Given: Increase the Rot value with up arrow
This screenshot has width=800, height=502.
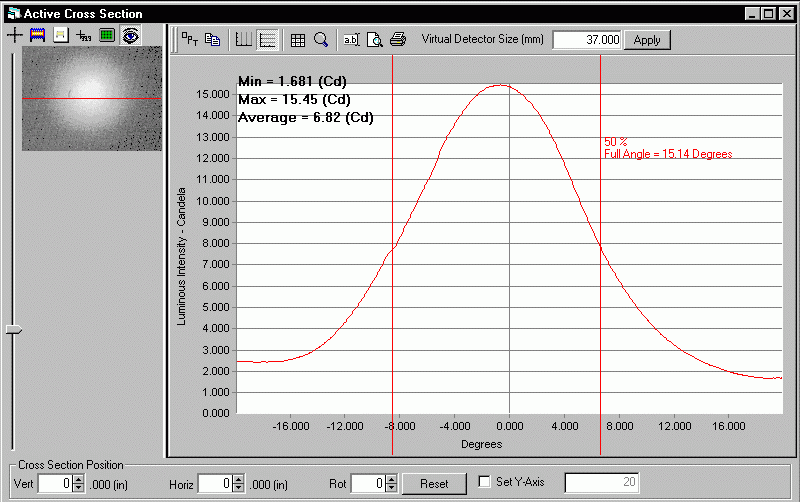Looking at the screenshot, I should (391, 480).
